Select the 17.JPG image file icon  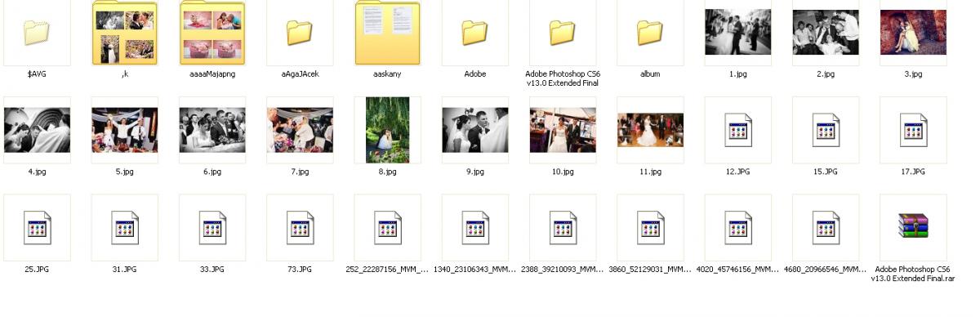point(913,130)
